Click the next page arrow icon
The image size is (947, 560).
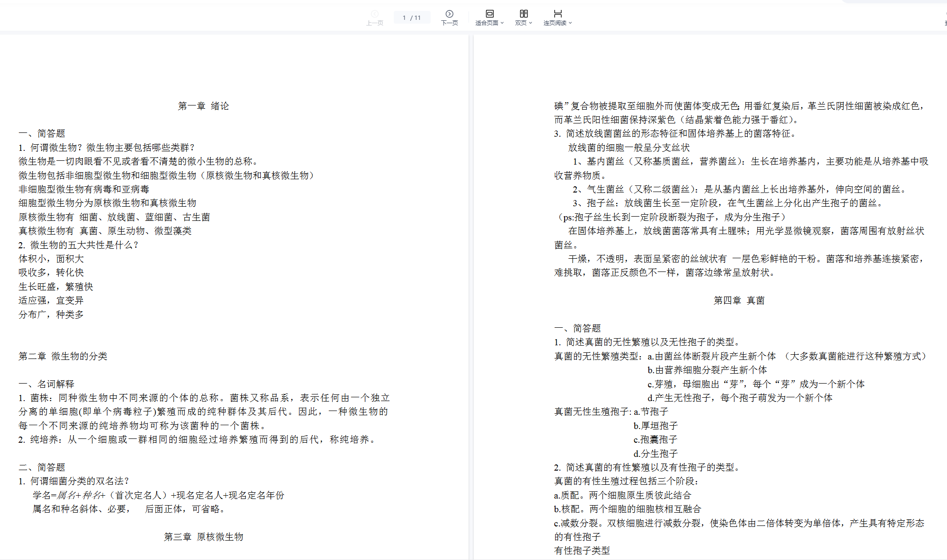(x=449, y=14)
